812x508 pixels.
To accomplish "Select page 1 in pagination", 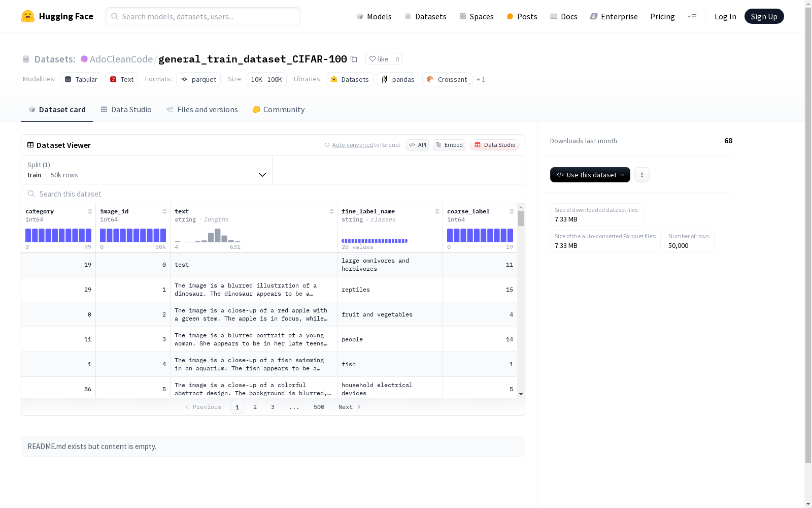I will click(x=237, y=407).
